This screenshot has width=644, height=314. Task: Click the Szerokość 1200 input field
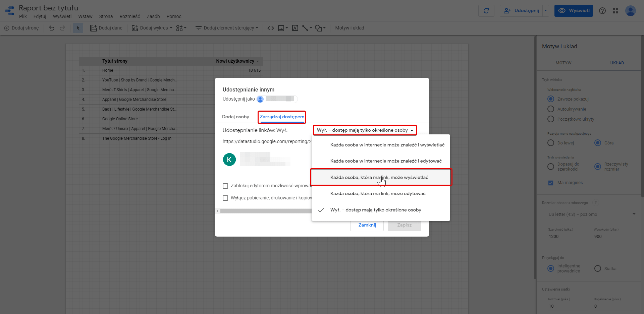[568, 236]
